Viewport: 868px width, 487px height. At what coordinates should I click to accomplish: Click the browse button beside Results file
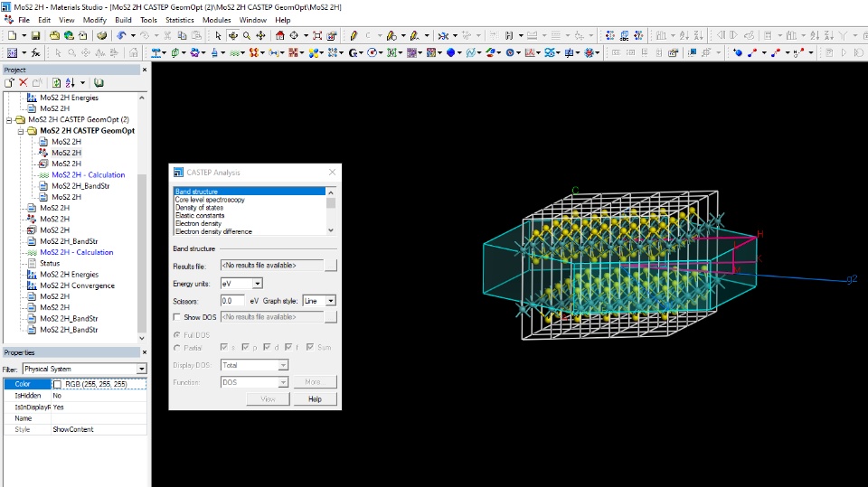pyautogui.click(x=331, y=266)
